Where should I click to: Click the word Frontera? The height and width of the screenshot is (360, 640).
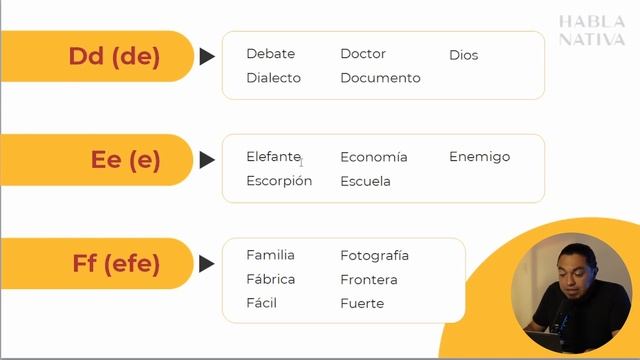(369, 280)
